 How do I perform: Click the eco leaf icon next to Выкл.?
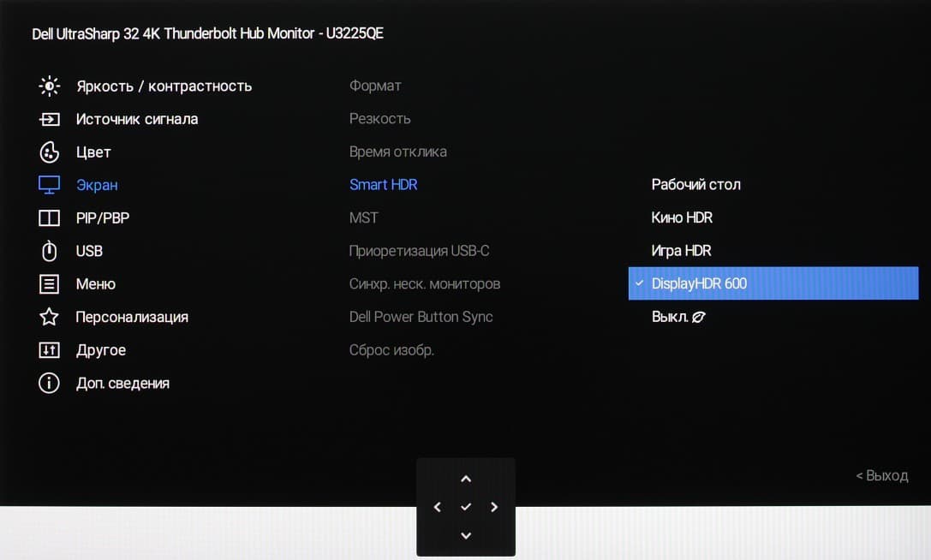[x=699, y=317]
